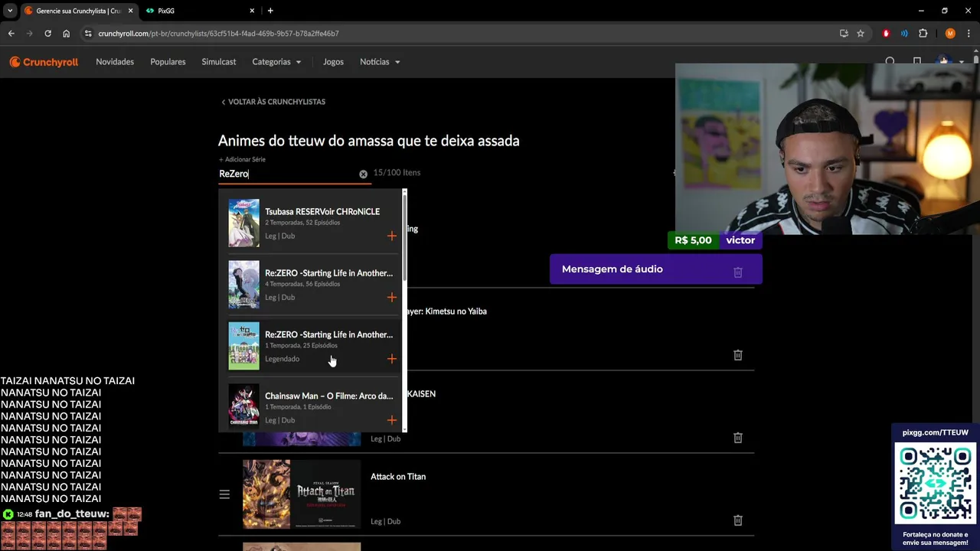Viewport: 980px width, 551px height.
Task: Open the Simulcast menu item
Action: [219, 62]
